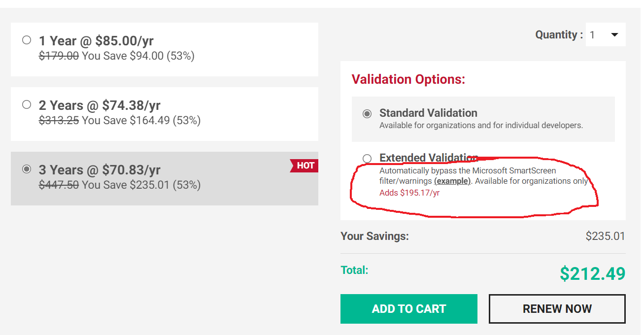Enable the Standard Validation radio option
Image resolution: width=644 pixels, height=335 pixels.
(x=367, y=114)
